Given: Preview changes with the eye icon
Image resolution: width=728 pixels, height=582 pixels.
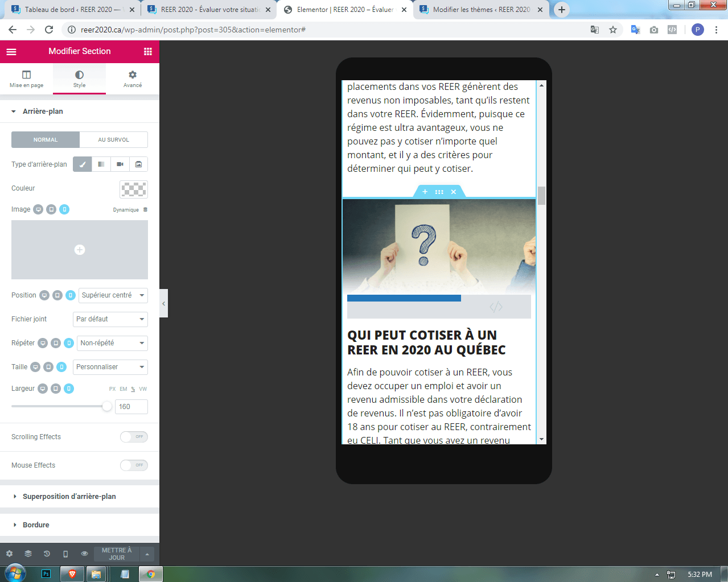Looking at the screenshot, I should coord(84,554).
